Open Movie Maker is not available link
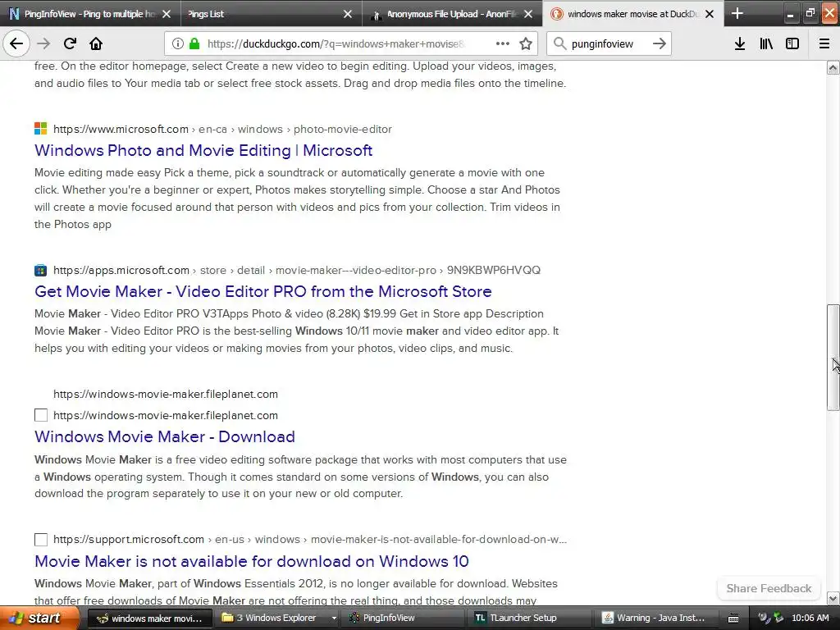The height and width of the screenshot is (630, 840). [252, 561]
